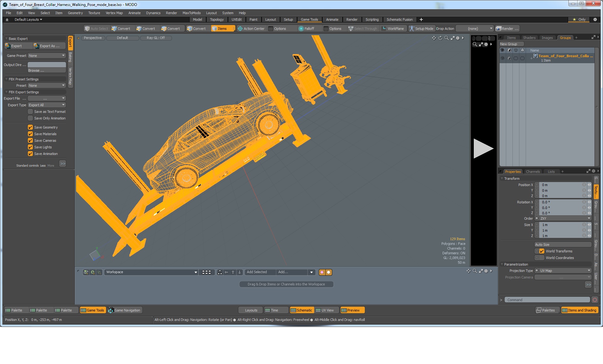Open Export Type dropdown
The height and width of the screenshot is (364, 603).
coord(47,105)
